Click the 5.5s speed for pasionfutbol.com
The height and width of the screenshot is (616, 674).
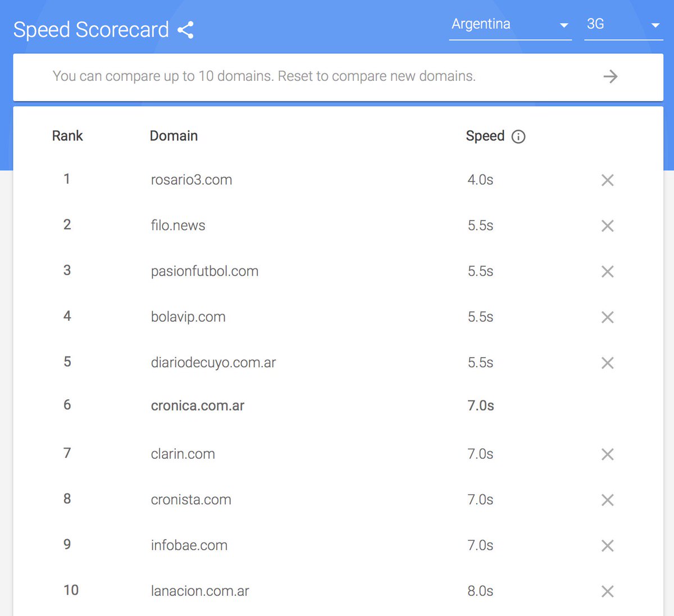480,271
